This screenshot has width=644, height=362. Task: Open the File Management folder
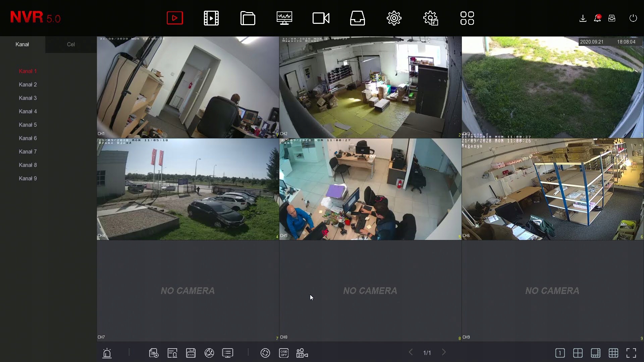(248, 18)
